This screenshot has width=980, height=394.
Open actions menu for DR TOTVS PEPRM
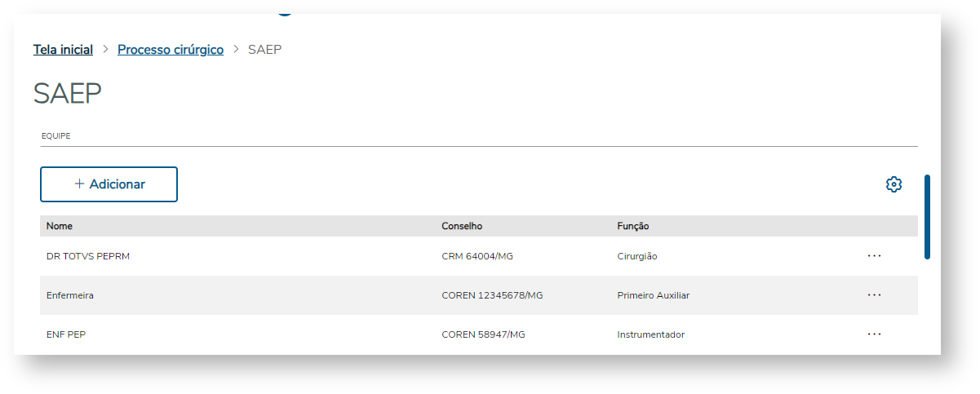pos(875,256)
